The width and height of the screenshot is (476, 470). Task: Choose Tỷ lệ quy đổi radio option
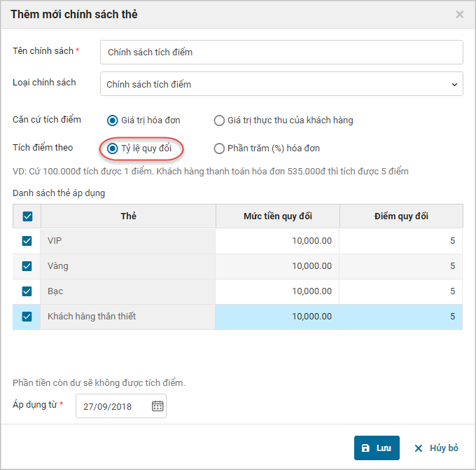coord(113,148)
